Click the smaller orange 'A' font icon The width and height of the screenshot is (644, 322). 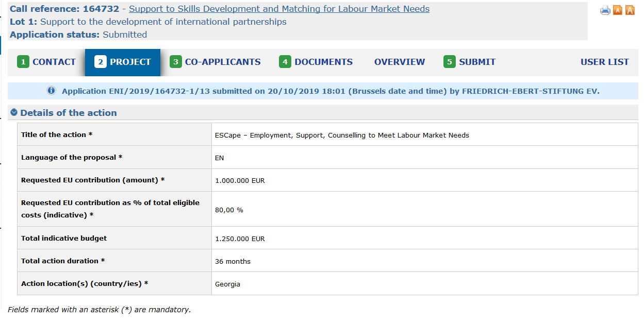618,10
